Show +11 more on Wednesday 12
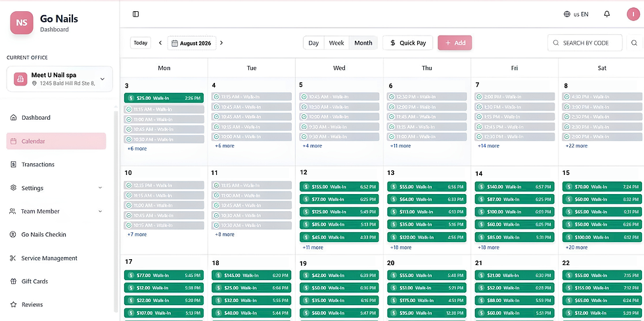This screenshot has width=644, height=321. point(313,247)
